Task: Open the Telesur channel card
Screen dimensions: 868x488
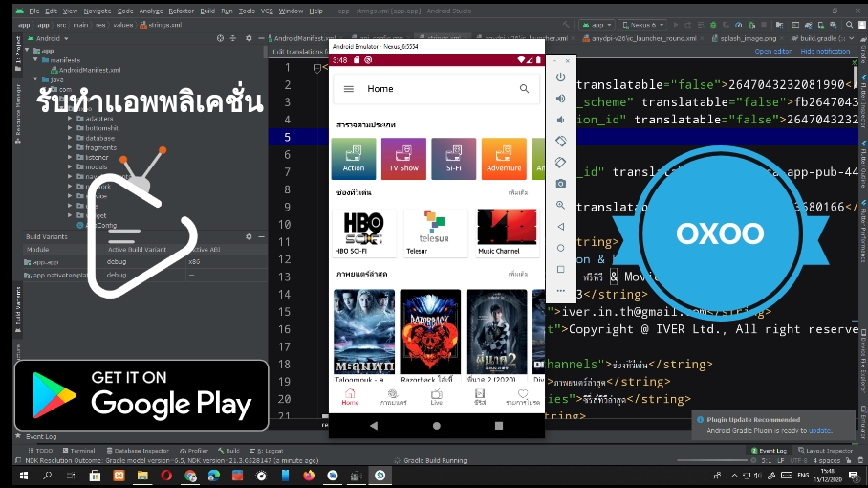Action: click(x=436, y=233)
